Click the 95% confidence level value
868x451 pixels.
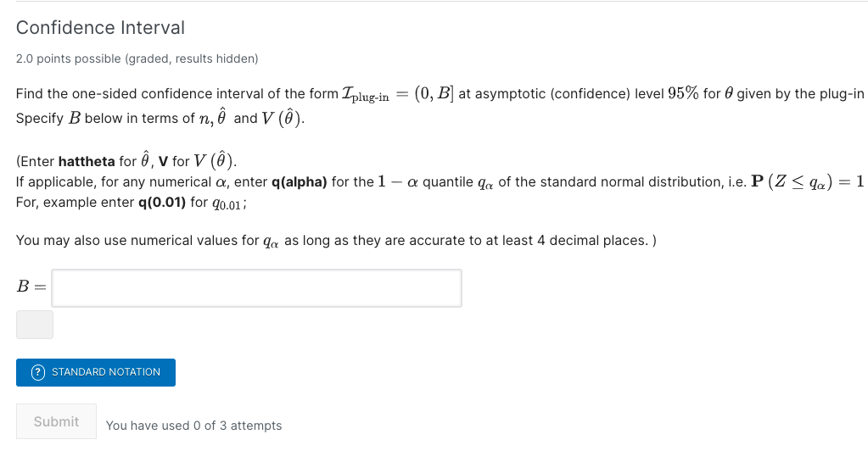[683, 93]
